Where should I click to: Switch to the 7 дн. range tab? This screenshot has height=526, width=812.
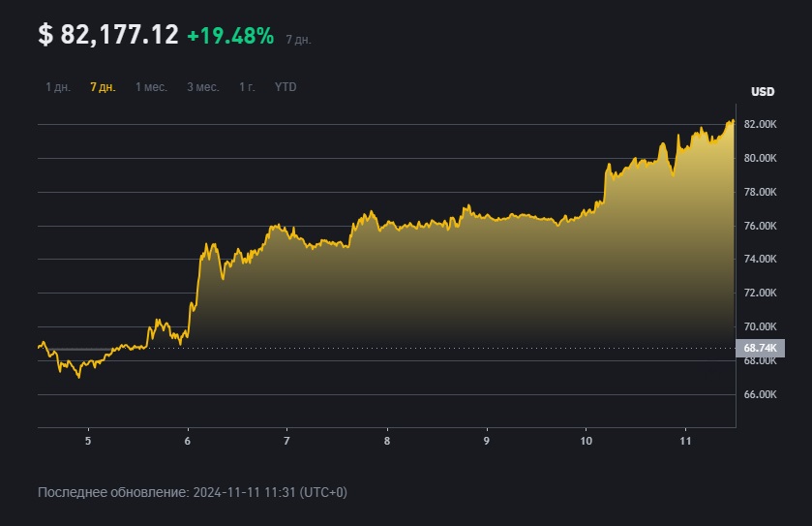(103, 87)
